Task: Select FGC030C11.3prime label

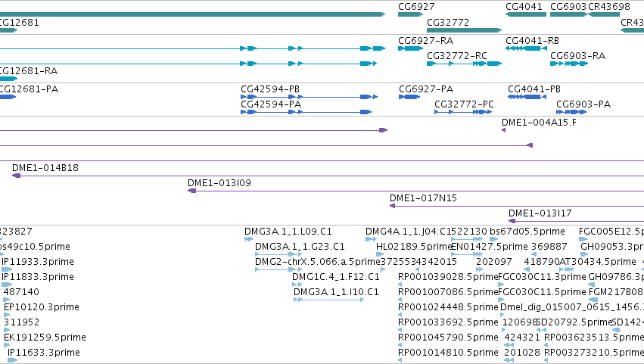Action: (542, 277)
